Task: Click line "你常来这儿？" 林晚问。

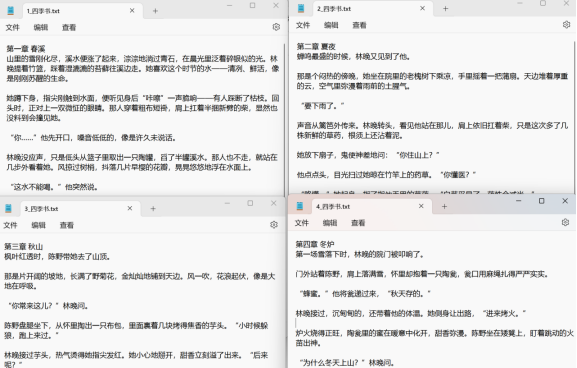Action: coord(48,305)
